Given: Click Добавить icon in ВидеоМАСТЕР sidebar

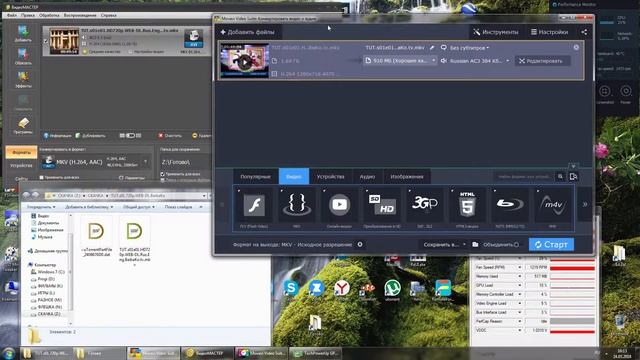Looking at the screenshot, I should pos(23,33).
